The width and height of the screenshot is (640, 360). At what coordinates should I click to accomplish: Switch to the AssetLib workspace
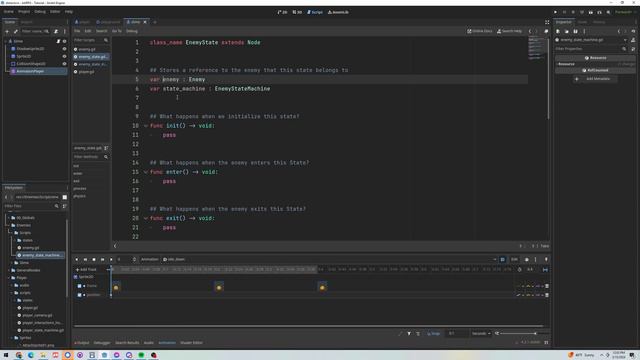[338, 12]
